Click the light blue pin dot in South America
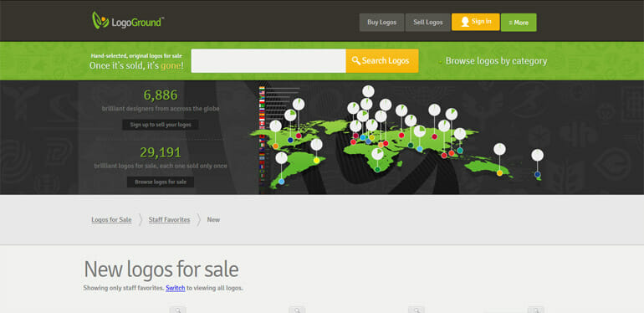The image size is (644, 313). click(x=281, y=181)
